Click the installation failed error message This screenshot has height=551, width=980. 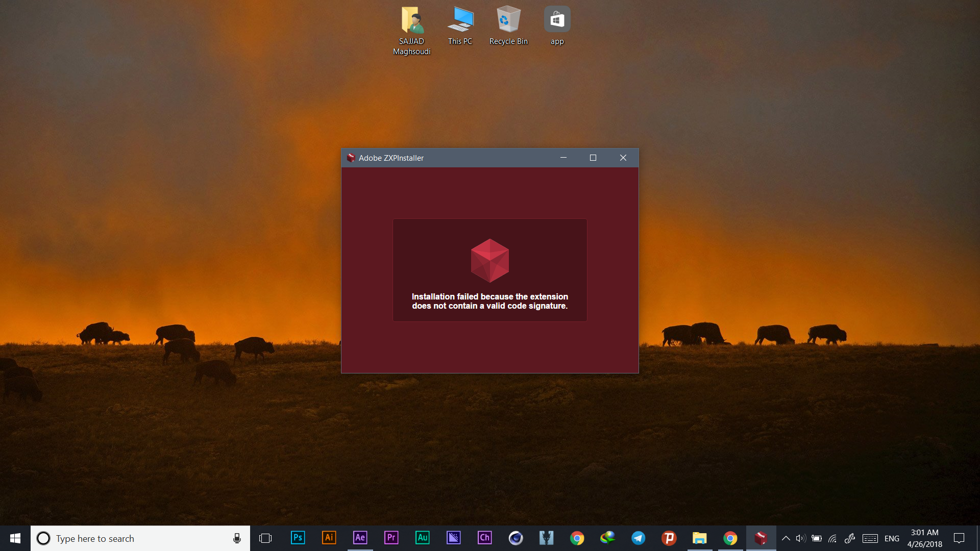[489, 301]
